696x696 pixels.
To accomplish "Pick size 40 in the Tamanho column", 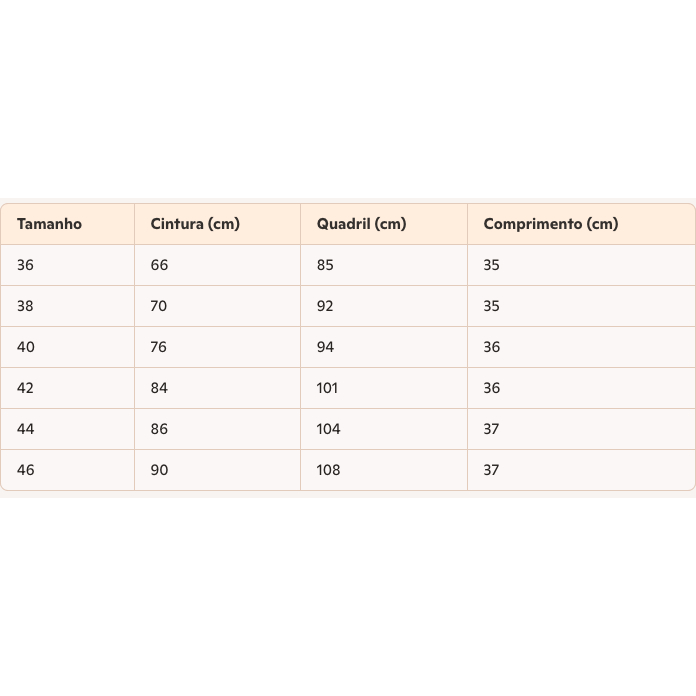I will tap(26, 347).
